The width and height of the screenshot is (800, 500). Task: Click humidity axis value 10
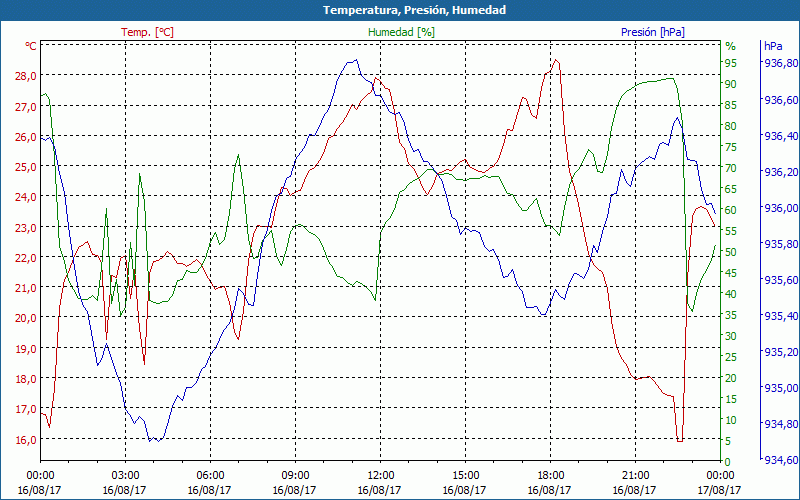pyautogui.click(x=731, y=419)
